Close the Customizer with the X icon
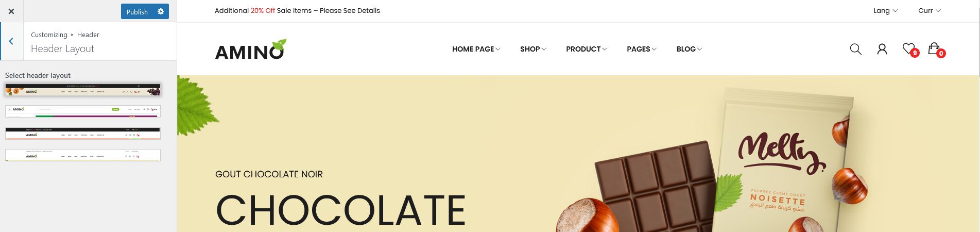Viewport: 980px width, 232px height. tap(11, 11)
